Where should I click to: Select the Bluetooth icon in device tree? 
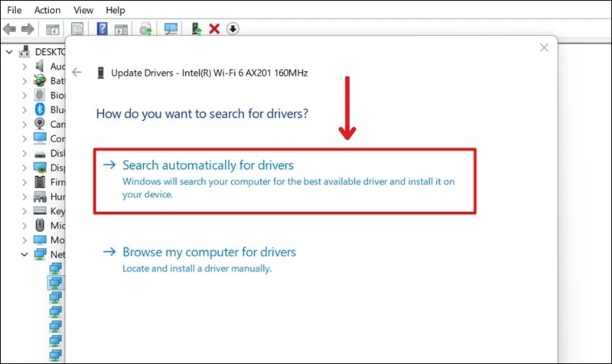click(x=40, y=110)
